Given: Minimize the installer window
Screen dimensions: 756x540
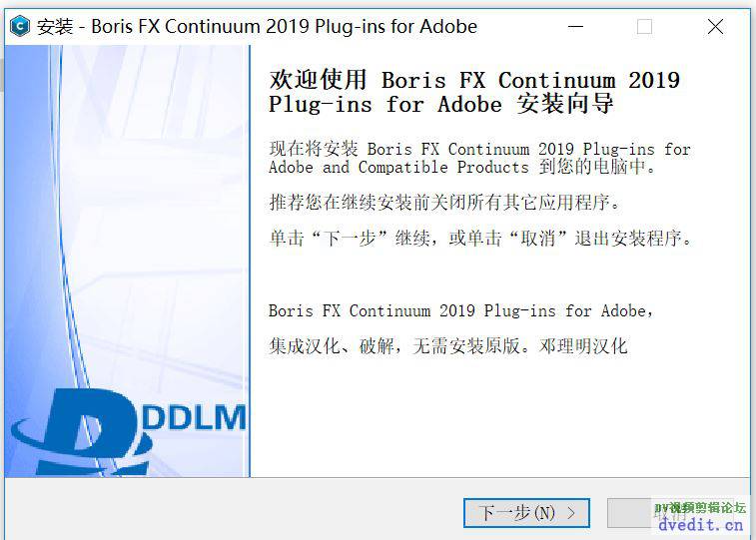Looking at the screenshot, I should 573,27.
